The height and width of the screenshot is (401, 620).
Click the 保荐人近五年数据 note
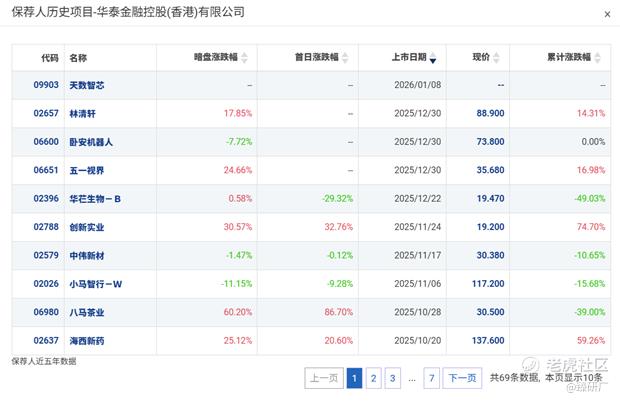coord(44,361)
